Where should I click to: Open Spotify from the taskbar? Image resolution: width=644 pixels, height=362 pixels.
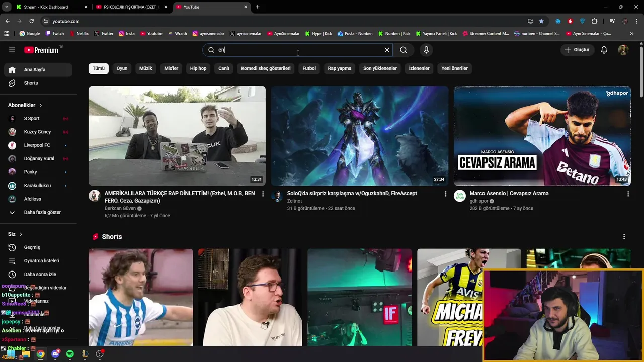click(x=70, y=354)
